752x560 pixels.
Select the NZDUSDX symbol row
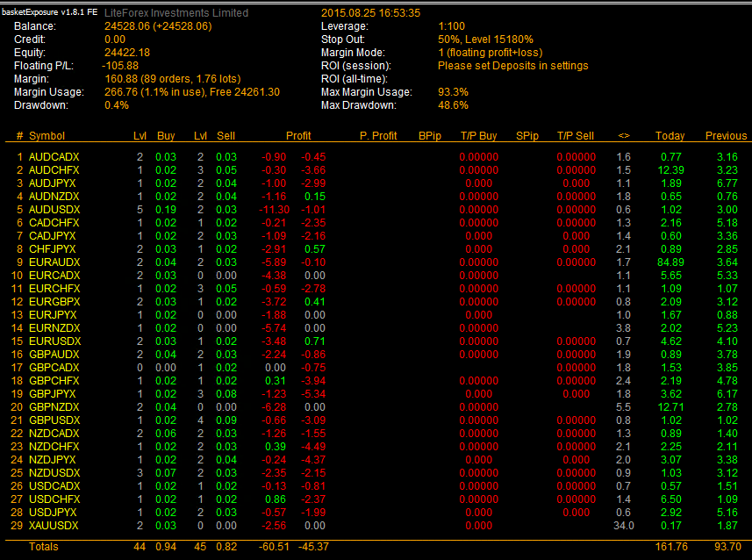click(54, 473)
